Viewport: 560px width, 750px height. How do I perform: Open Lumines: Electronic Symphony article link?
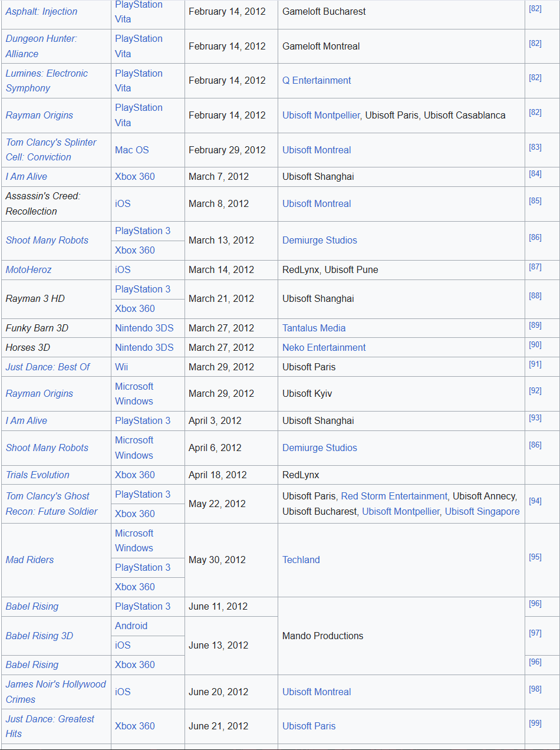click(x=47, y=81)
